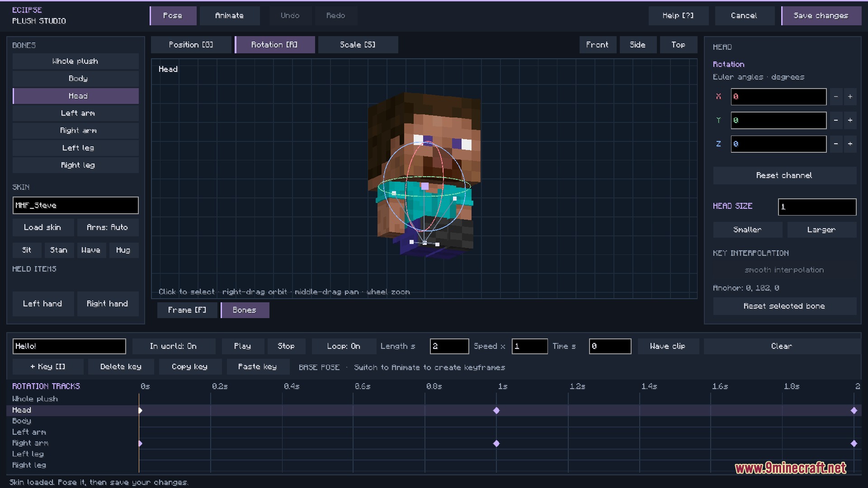Toggle the Arms: Auto setting
The image size is (868, 488).
(x=108, y=228)
